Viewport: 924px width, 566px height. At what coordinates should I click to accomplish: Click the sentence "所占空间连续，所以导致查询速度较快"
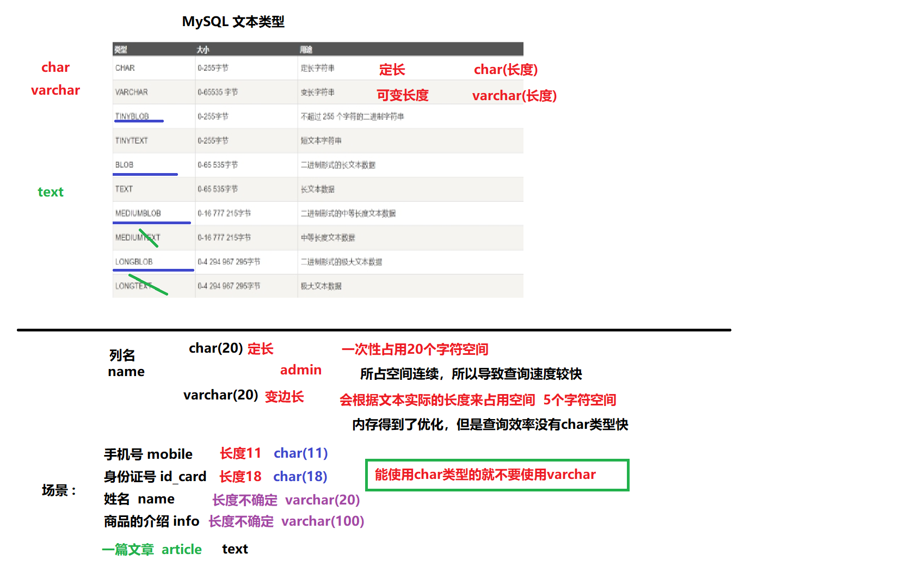[471, 374]
